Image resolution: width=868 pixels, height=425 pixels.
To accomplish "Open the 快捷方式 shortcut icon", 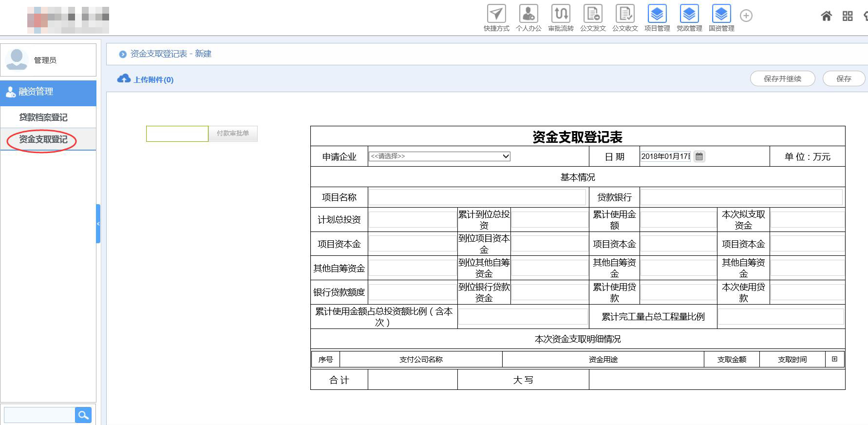I will [x=496, y=14].
